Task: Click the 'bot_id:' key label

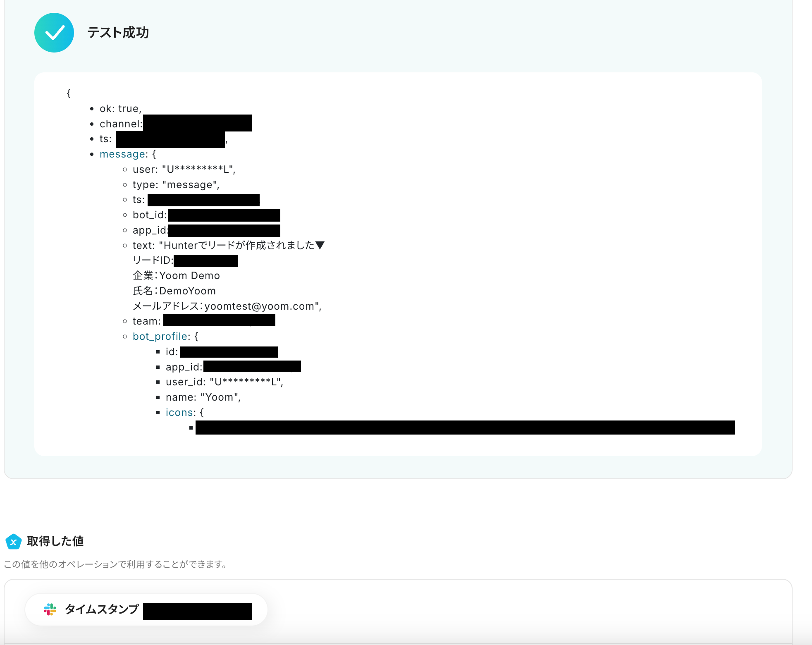Action: 150,215
